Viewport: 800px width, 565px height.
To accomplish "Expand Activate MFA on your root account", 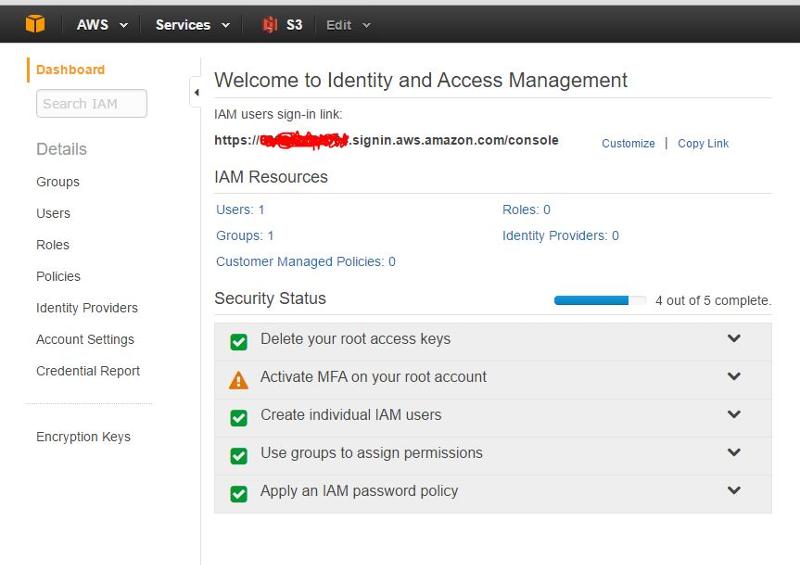I will pos(734,376).
